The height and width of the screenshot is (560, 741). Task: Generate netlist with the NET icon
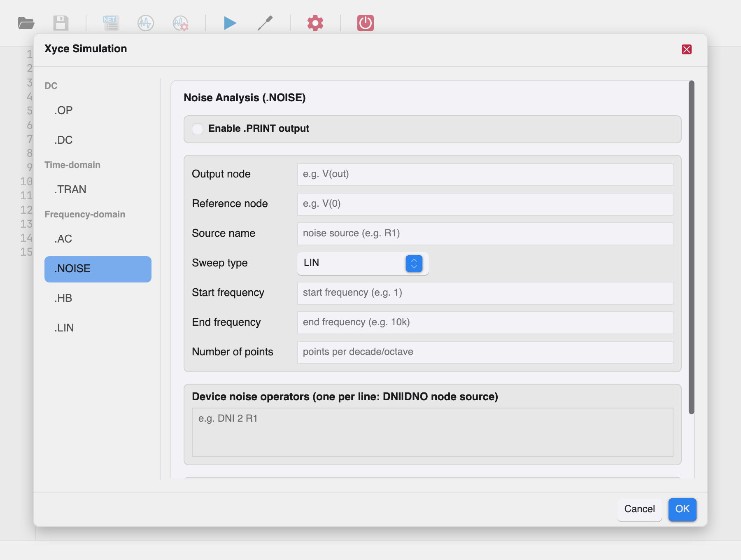(111, 23)
